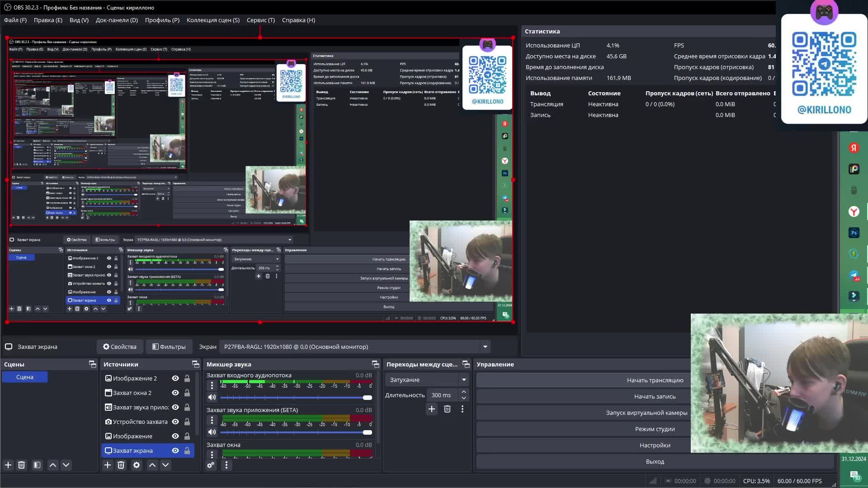The image size is (868, 488).
Task: Open advanced audio properties gears icon
Action: coord(211,465)
